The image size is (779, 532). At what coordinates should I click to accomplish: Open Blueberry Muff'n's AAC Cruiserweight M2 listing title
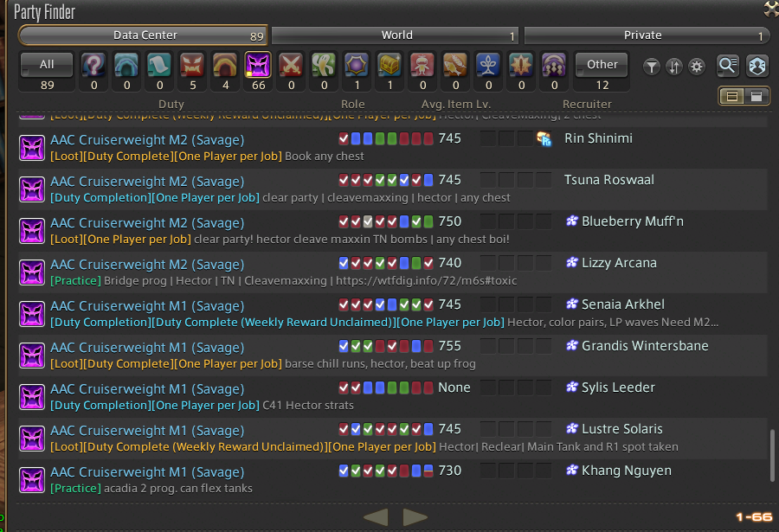point(147,223)
